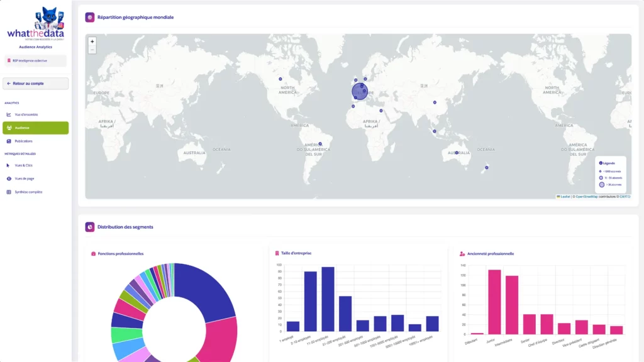Zoom out on the world map
Viewport: 644px width, 362px height.
click(x=92, y=50)
